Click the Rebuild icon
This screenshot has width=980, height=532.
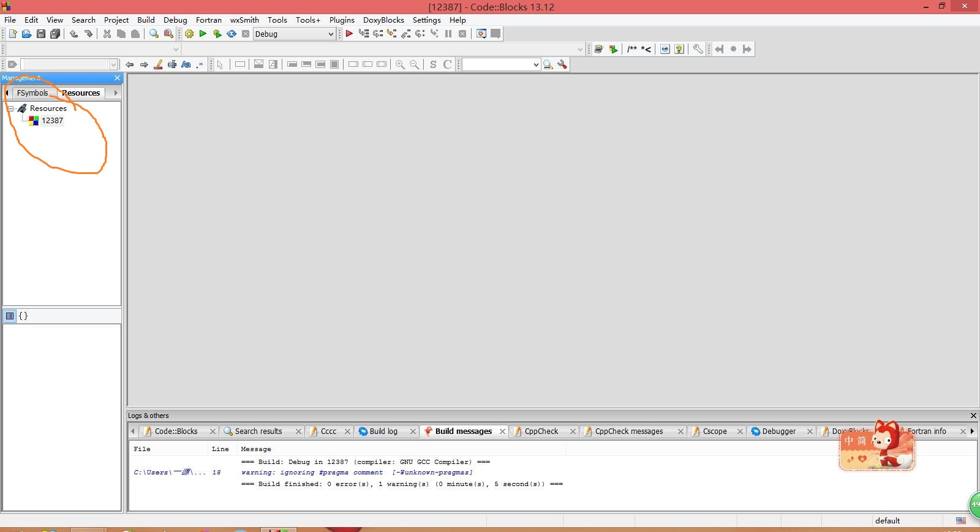point(232,34)
